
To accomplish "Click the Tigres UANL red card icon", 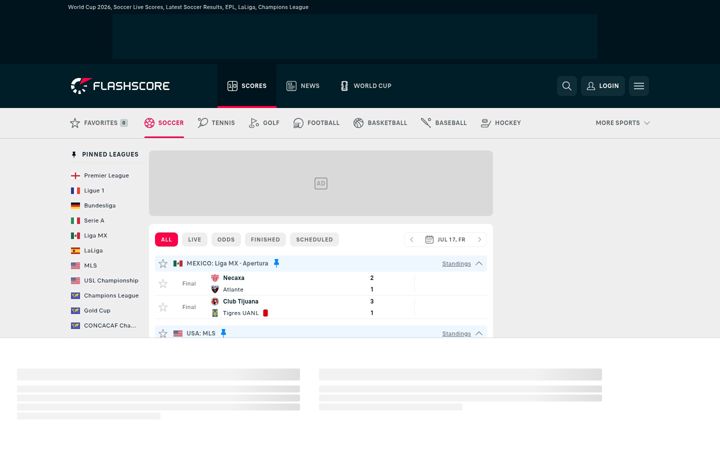I will point(265,313).
